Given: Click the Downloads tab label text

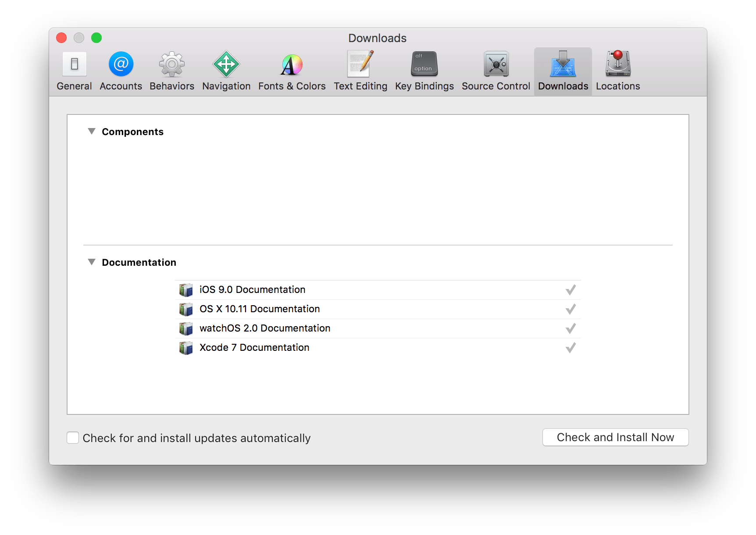Looking at the screenshot, I should [563, 86].
